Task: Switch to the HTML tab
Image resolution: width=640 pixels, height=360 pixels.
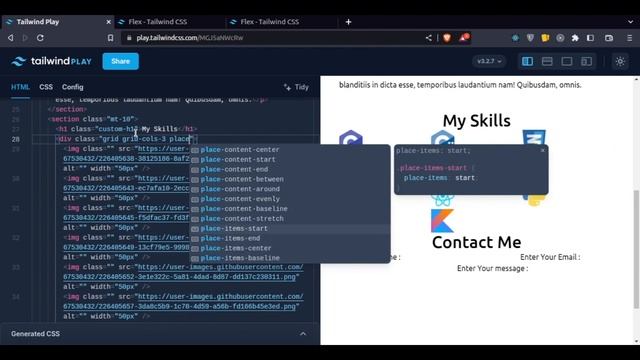Action: coord(20,87)
